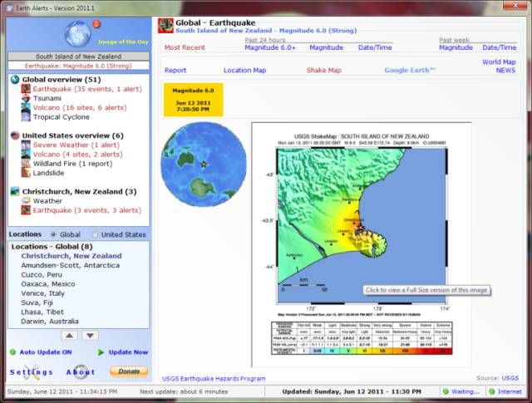Click the United States overview flag icon
Image resolution: width=532 pixels, height=403 pixels.
coord(15,135)
